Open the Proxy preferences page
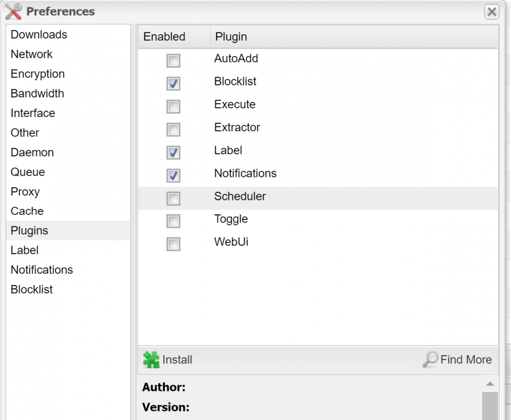Image resolution: width=511 pixels, height=420 pixels. click(x=68, y=192)
